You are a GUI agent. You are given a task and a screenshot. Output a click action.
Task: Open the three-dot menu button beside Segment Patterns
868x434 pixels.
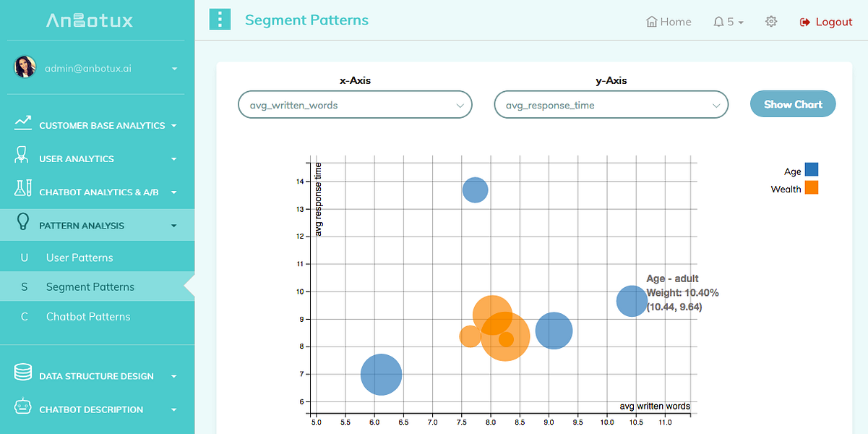tap(220, 20)
